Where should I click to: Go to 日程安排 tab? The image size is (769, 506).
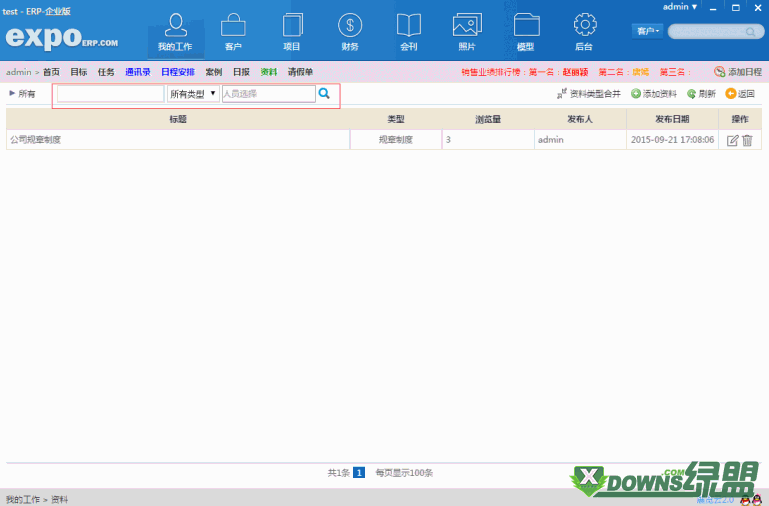[178, 72]
